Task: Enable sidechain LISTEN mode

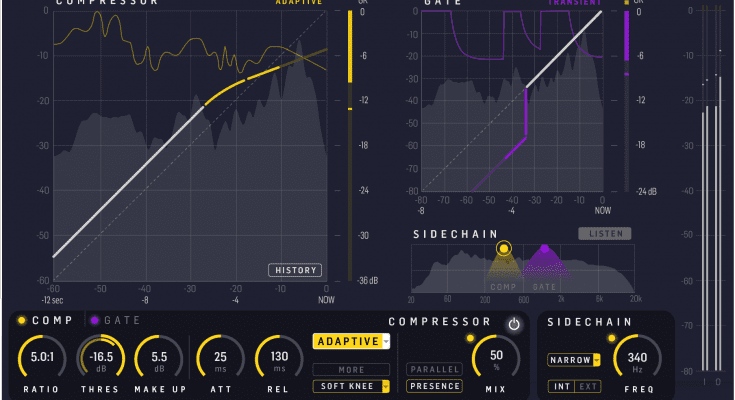Action: (x=604, y=234)
